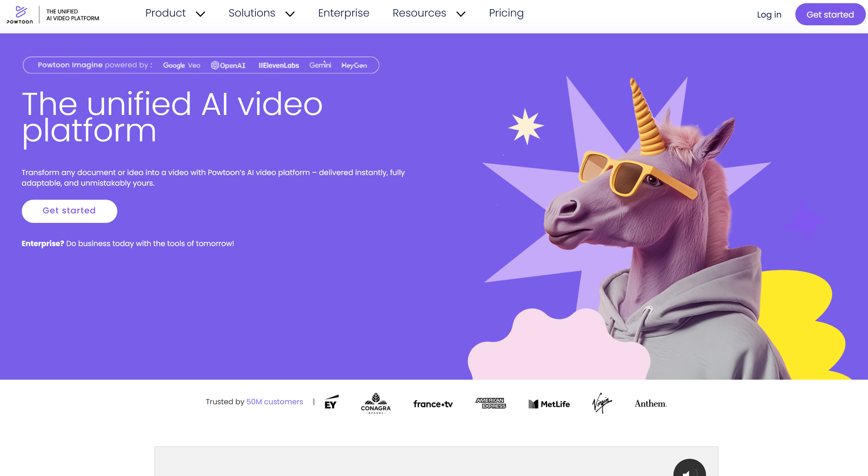Click the Powtoon Imagine powered by label
The height and width of the screenshot is (476, 868).
pos(95,65)
